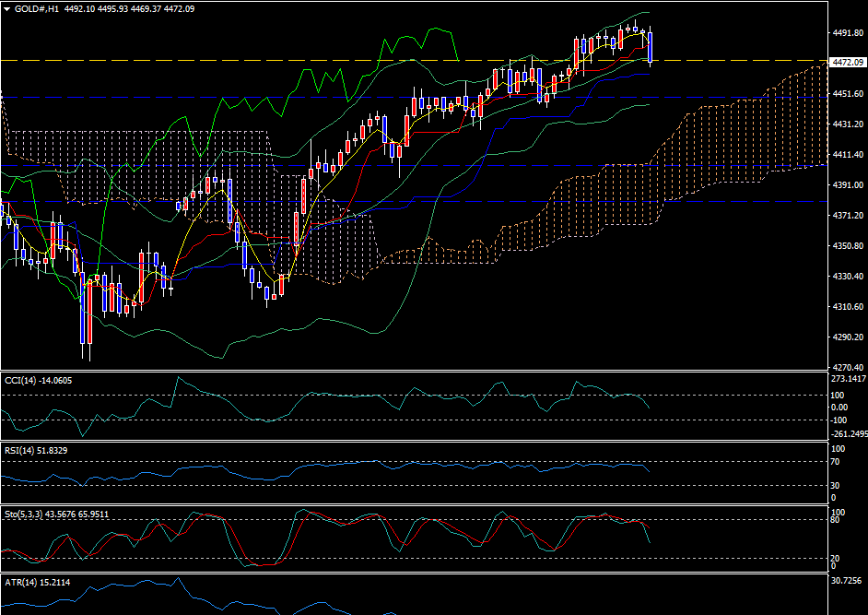This screenshot has height=615, width=868.
Task: Click the GOLD#,H1 chart title
Action: pyautogui.click(x=37, y=9)
